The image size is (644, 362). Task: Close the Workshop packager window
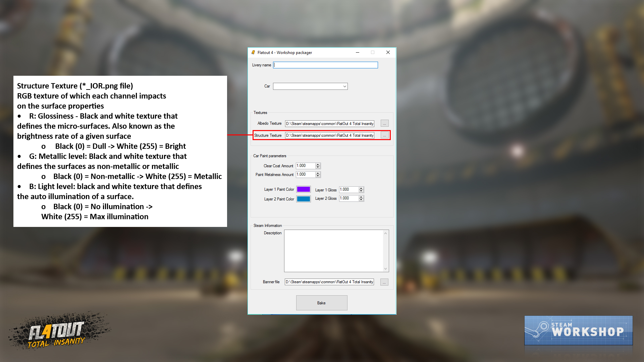(388, 53)
